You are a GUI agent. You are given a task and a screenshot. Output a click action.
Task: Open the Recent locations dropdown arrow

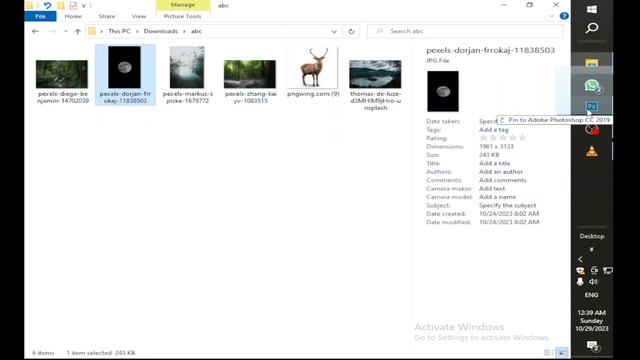pyautogui.click(x=65, y=31)
